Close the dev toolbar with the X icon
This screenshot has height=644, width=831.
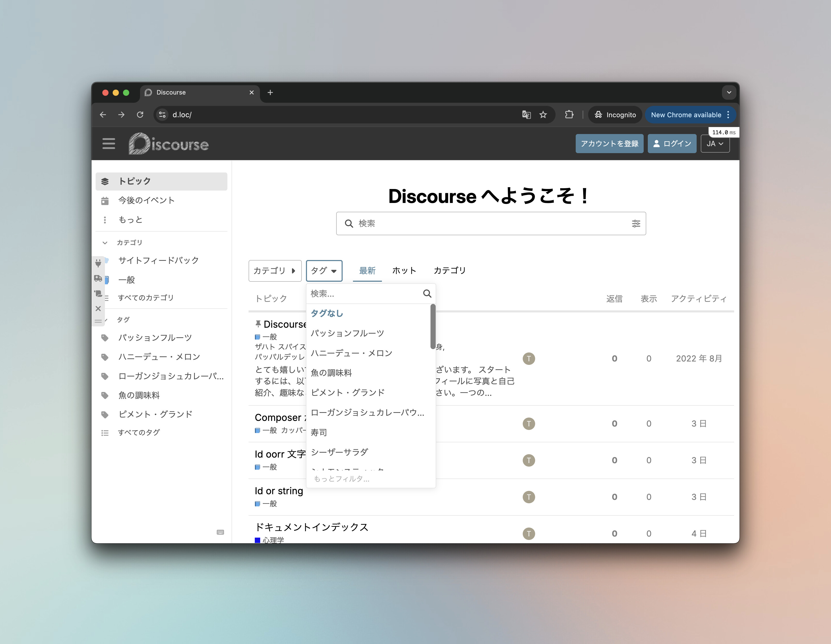coord(98,308)
